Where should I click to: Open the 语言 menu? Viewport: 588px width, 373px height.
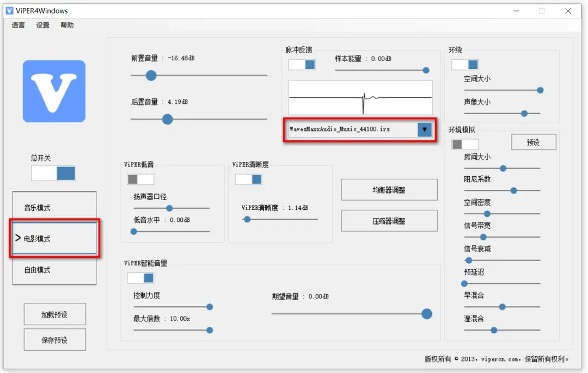tap(18, 25)
